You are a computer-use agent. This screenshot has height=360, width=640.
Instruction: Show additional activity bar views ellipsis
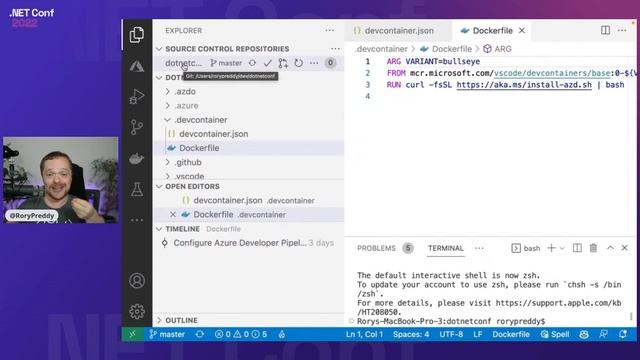click(x=137, y=220)
